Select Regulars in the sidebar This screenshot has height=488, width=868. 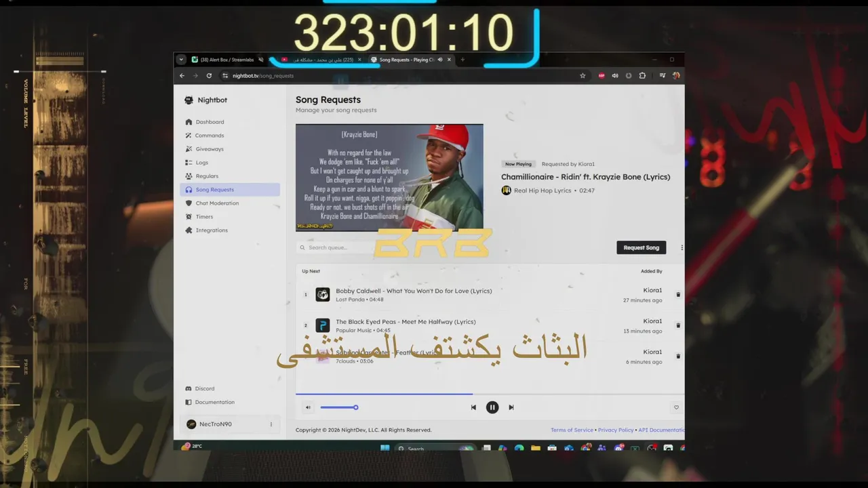pyautogui.click(x=207, y=176)
